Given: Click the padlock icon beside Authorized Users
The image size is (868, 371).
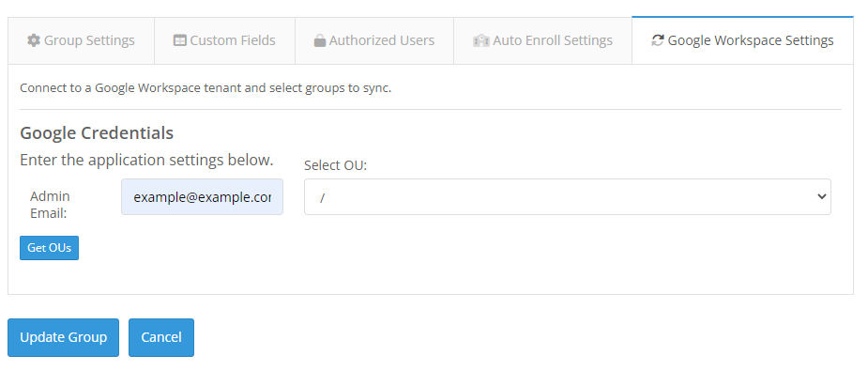Looking at the screenshot, I should coord(319,40).
